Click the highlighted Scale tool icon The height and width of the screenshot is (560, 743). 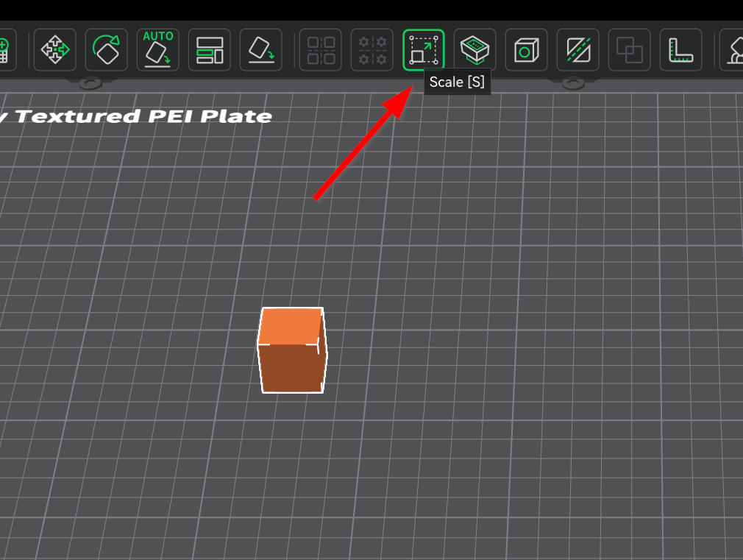tap(424, 50)
